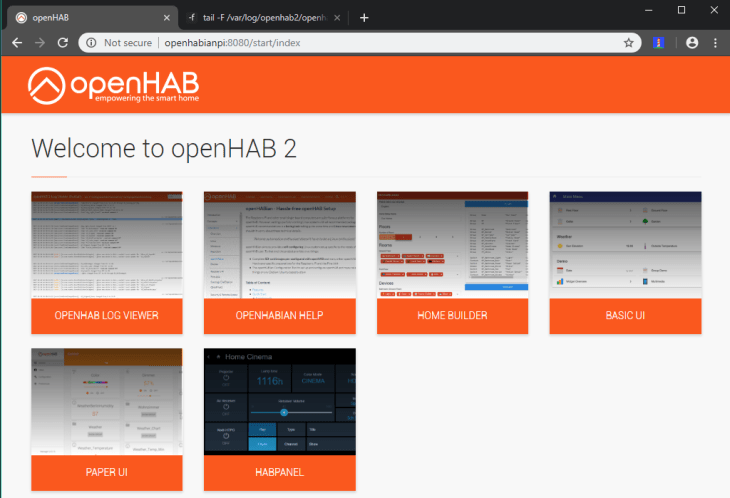This screenshot has width=730, height=498.
Task: Open Chrome three-dot menu
Action: 715,43
